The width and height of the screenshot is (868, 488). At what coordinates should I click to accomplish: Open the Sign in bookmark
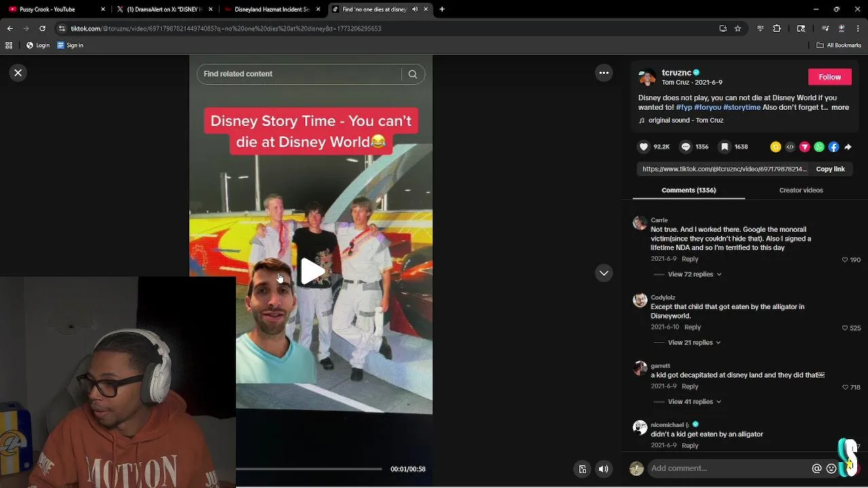71,45
